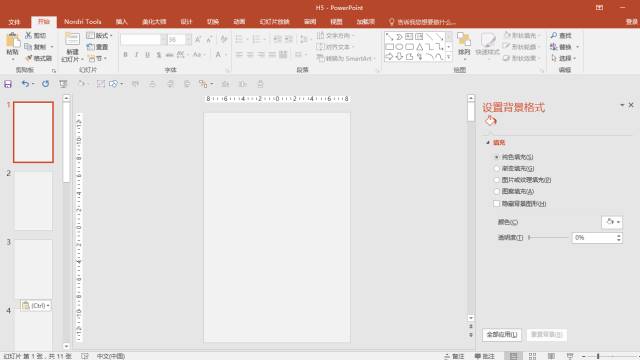Select Pattern fill (图案填充) radio button
The image size is (640, 360).
[x=497, y=191]
